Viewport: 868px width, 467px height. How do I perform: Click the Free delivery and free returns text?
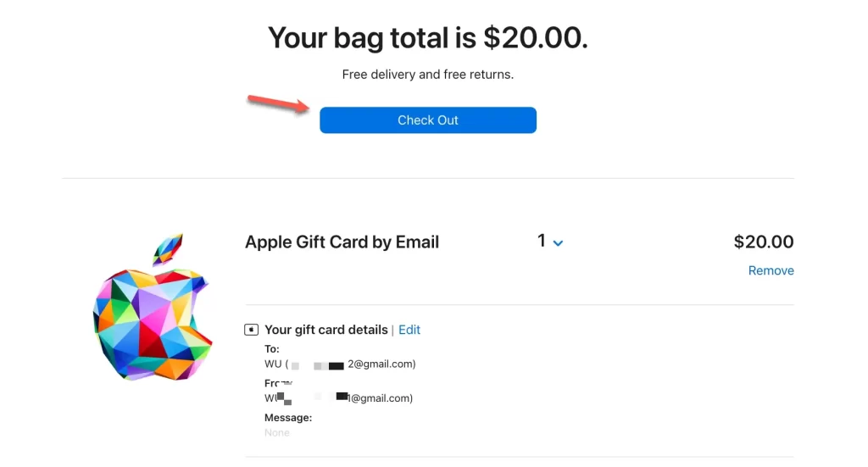[x=427, y=74]
